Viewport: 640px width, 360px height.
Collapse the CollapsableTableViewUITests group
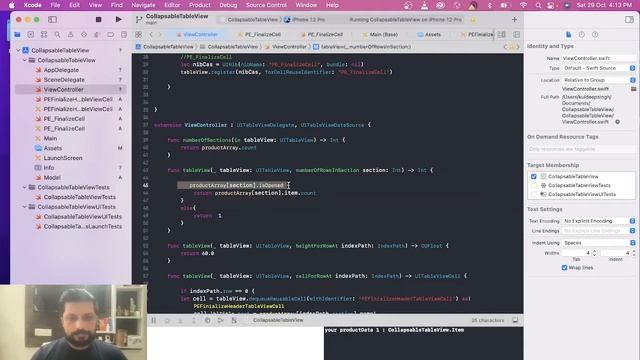[x=24, y=207]
